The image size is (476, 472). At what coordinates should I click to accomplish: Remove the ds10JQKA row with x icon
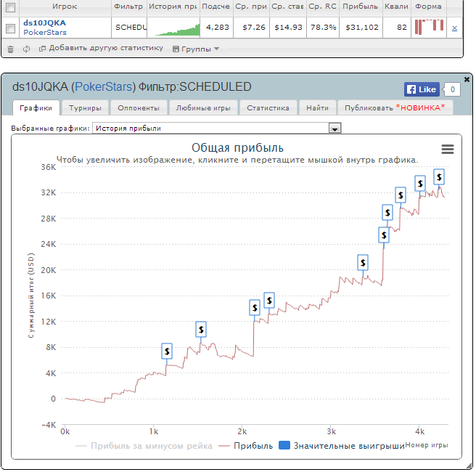click(454, 28)
